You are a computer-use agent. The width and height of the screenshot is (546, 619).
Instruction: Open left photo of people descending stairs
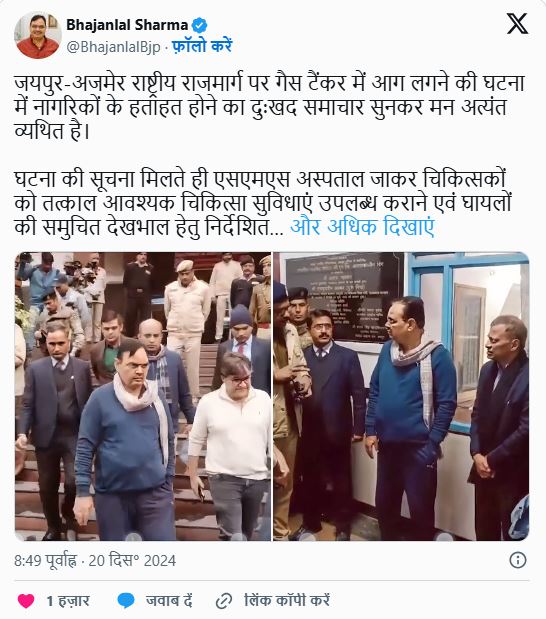click(143, 396)
